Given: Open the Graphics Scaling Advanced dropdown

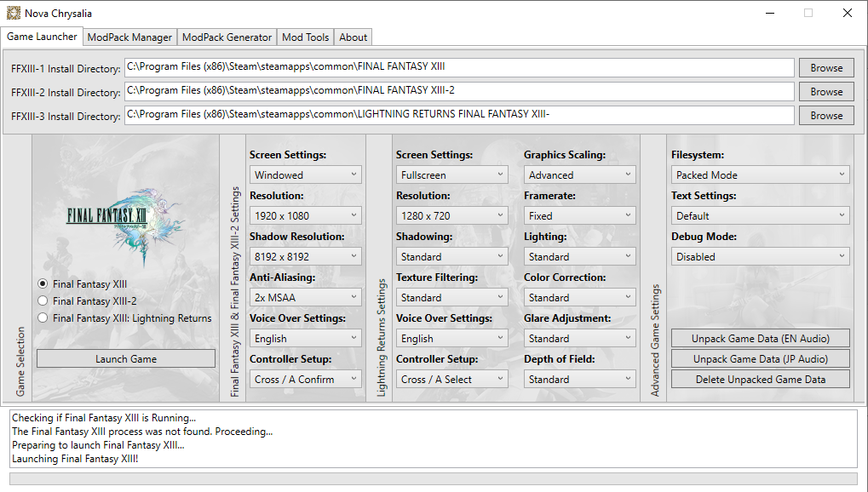Looking at the screenshot, I should coord(579,174).
